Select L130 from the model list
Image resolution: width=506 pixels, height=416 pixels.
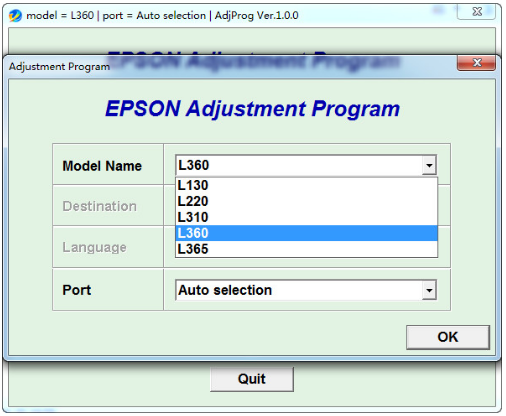(x=306, y=185)
